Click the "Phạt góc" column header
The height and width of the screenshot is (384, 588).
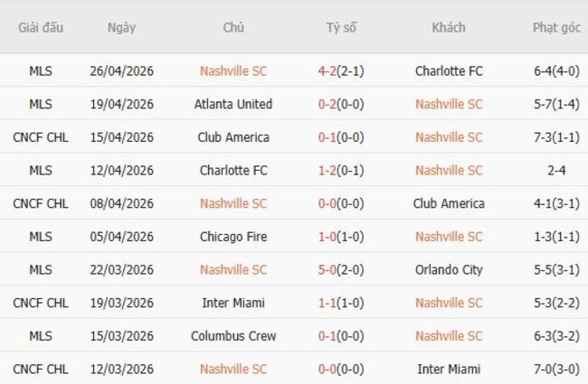556,27
